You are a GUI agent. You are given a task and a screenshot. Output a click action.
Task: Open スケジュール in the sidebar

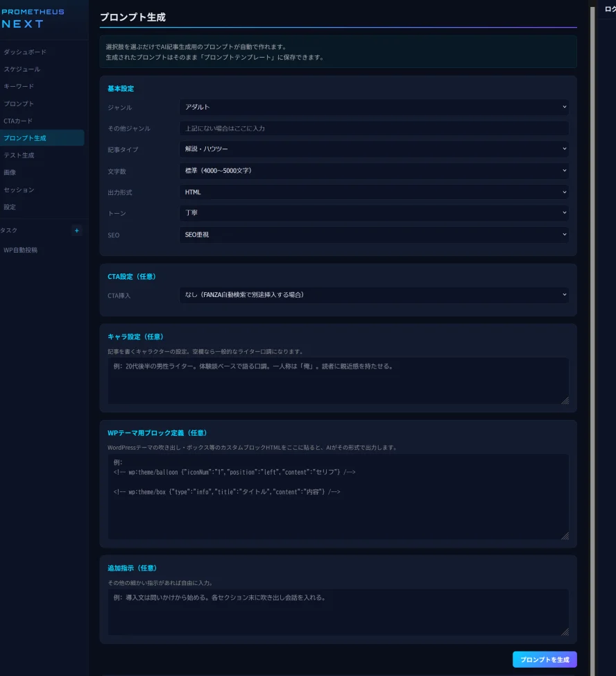pos(22,69)
